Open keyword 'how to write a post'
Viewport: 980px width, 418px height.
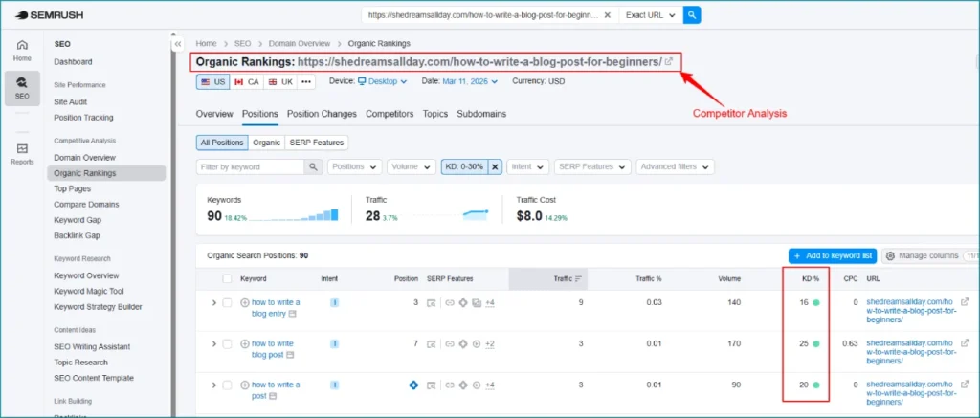pos(276,390)
